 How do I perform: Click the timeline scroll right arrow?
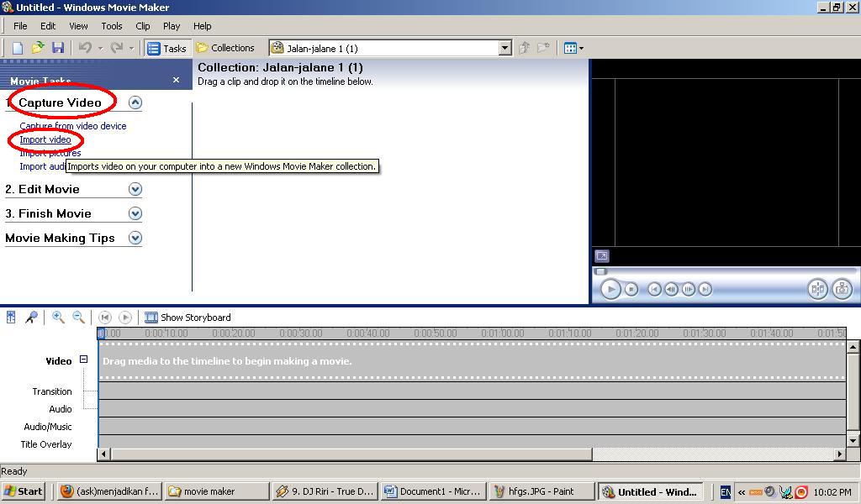(x=840, y=454)
